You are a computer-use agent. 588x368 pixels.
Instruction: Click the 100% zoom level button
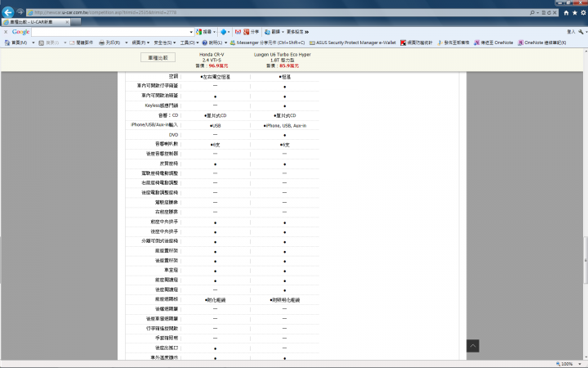(x=564, y=364)
